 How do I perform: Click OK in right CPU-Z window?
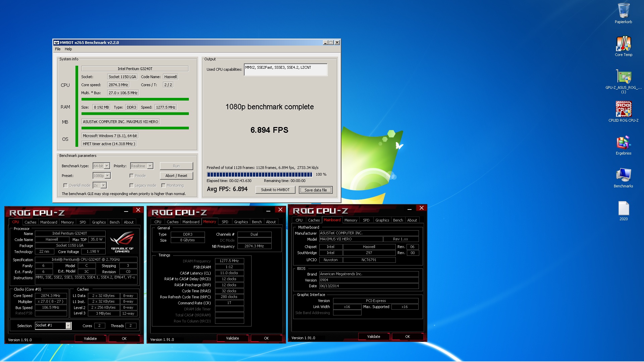tap(408, 337)
